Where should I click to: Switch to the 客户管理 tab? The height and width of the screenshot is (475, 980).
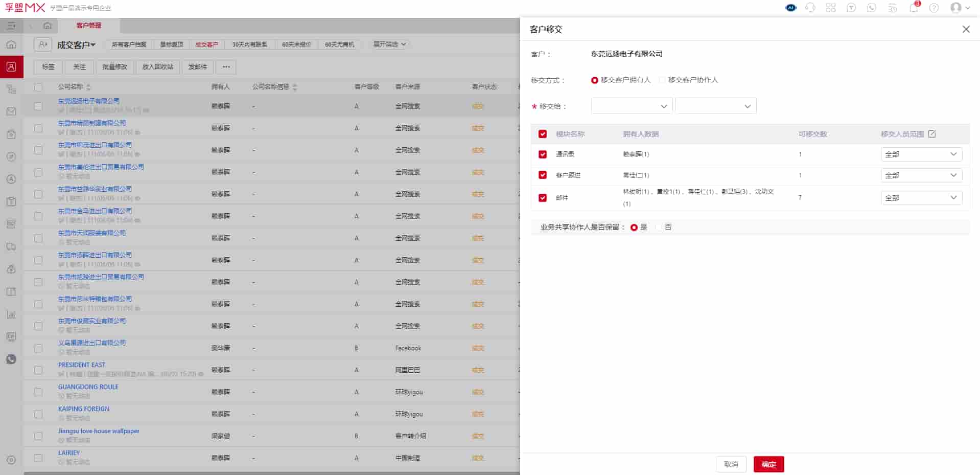click(x=89, y=26)
